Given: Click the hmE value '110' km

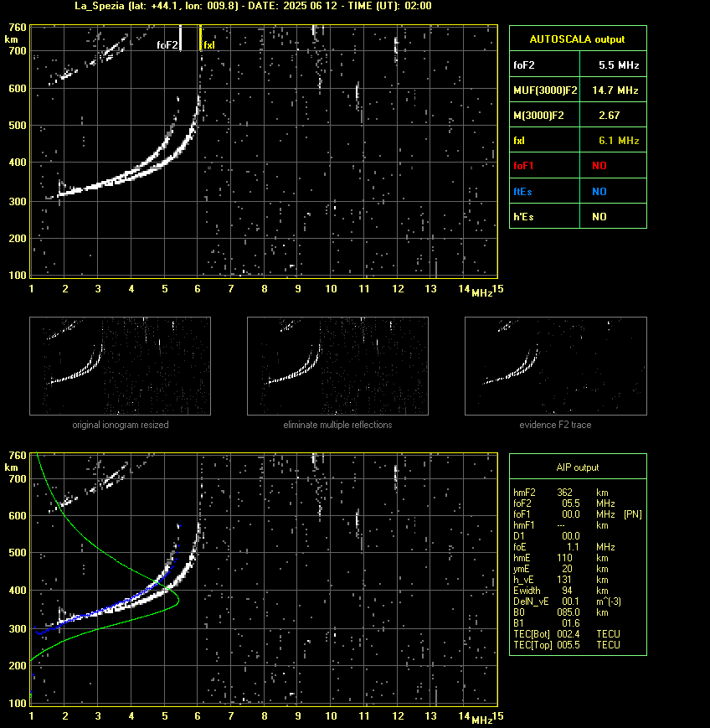Looking at the screenshot, I should (x=564, y=558).
